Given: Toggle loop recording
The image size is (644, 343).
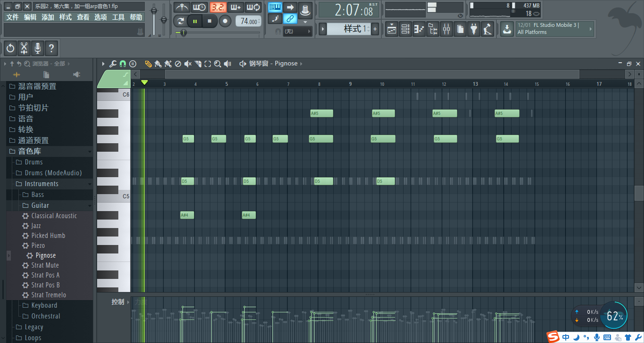Looking at the screenshot, I should pyautogui.click(x=254, y=7).
